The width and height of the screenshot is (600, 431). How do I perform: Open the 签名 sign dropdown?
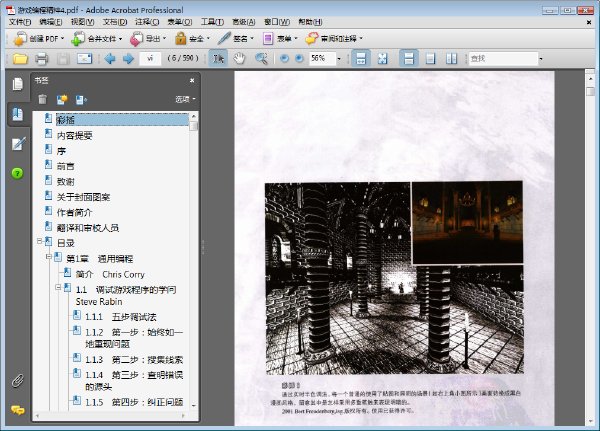[x=236, y=38]
